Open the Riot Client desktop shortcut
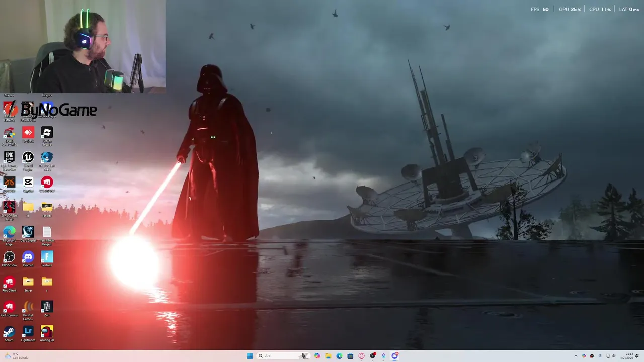Viewport: 644px width, 362px height. (x=9, y=284)
